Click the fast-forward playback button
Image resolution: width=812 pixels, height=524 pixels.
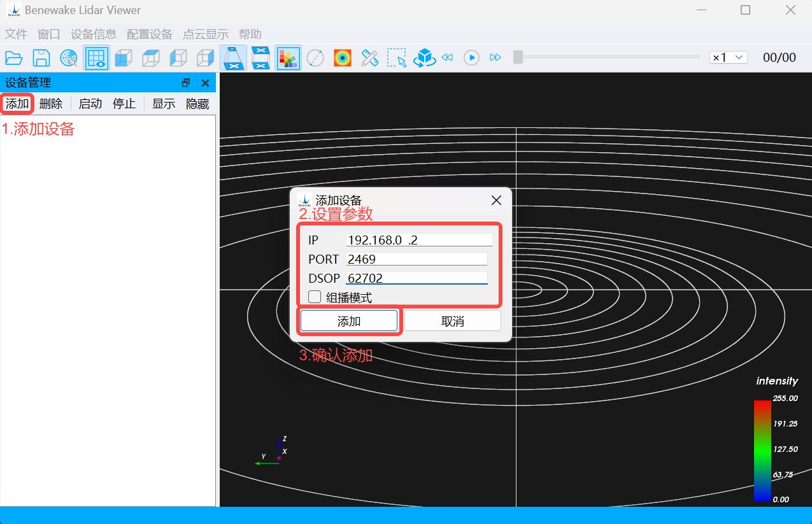tap(495, 58)
